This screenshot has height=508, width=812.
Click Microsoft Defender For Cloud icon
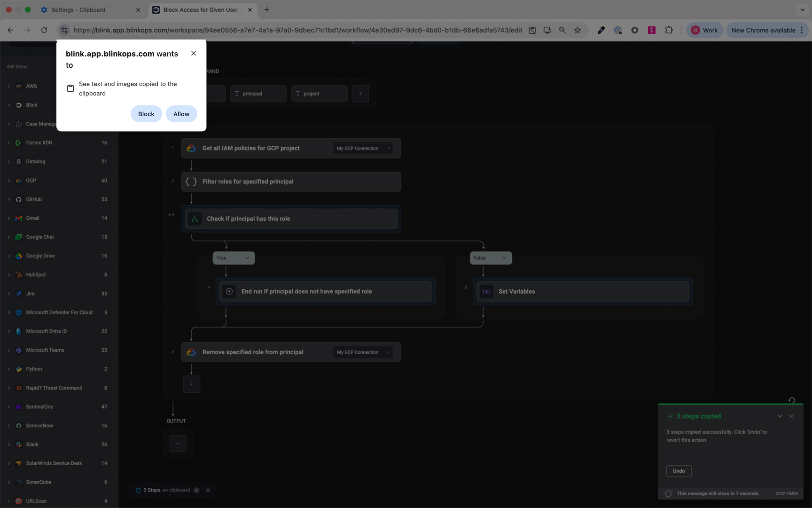click(x=19, y=312)
